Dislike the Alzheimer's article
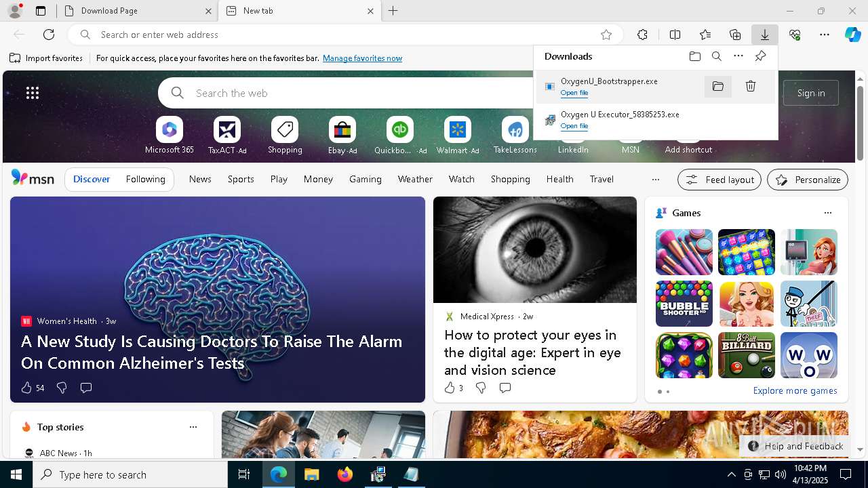The image size is (868, 488). (x=62, y=388)
